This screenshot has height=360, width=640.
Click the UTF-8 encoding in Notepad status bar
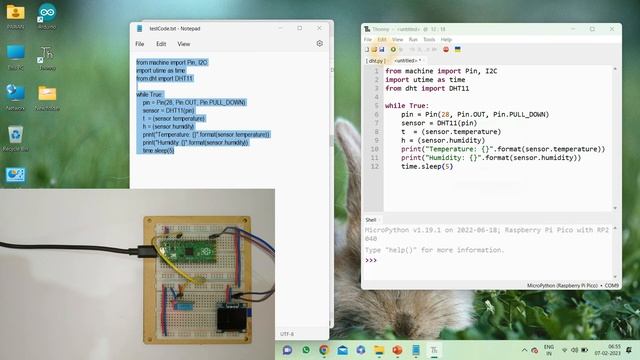click(x=287, y=334)
